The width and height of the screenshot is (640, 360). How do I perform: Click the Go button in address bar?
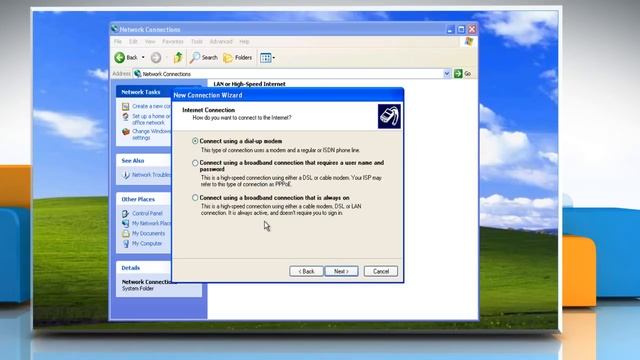click(463, 73)
